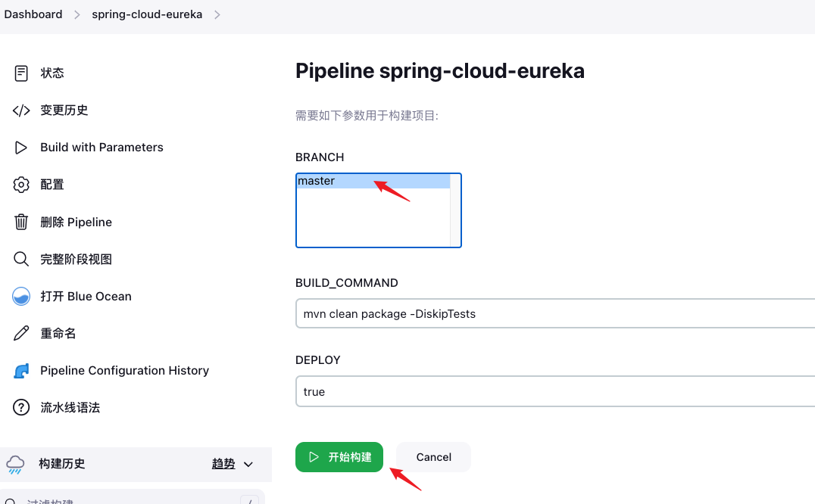Select master in the BRANCH list
This screenshot has width=815, height=504.
373,181
